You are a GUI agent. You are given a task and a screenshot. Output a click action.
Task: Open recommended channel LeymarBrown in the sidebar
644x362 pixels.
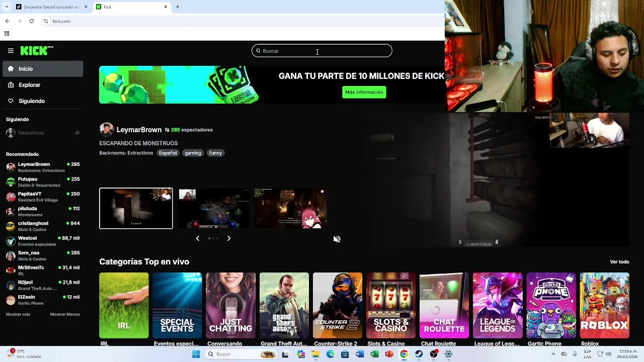click(x=43, y=167)
